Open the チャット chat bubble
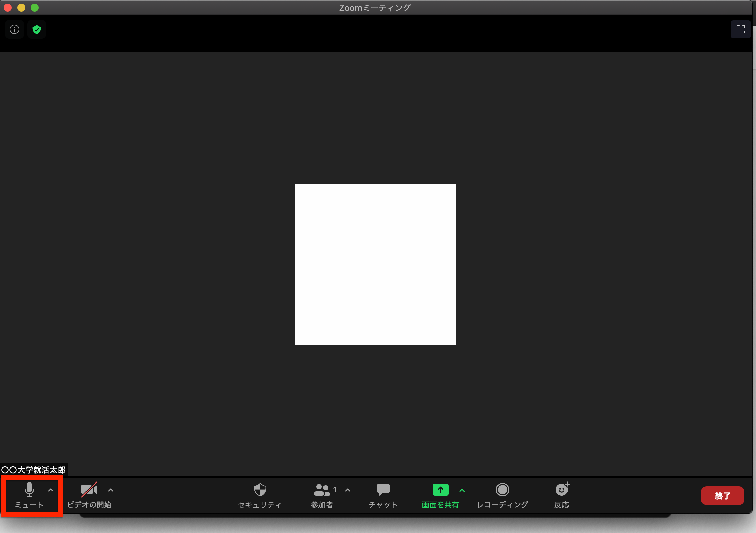 coord(383,494)
